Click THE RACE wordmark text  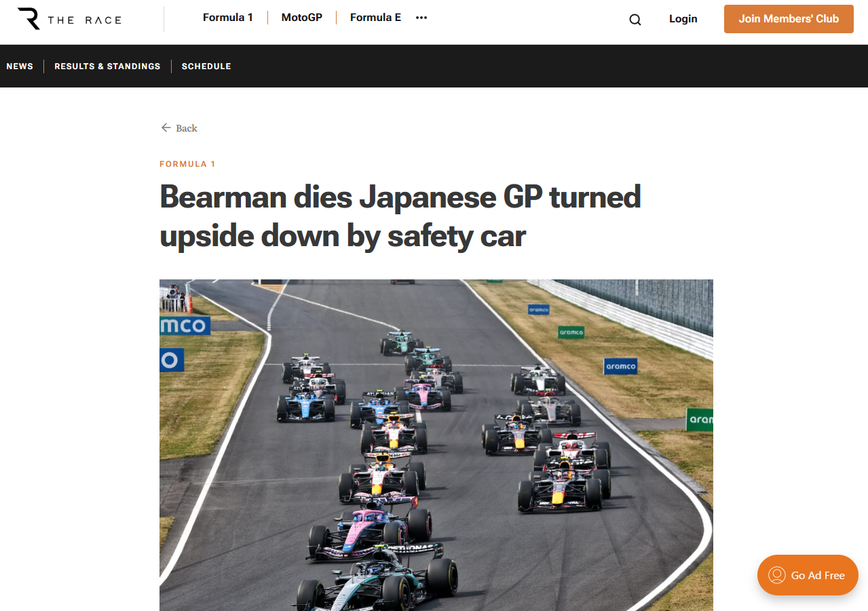(x=85, y=20)
